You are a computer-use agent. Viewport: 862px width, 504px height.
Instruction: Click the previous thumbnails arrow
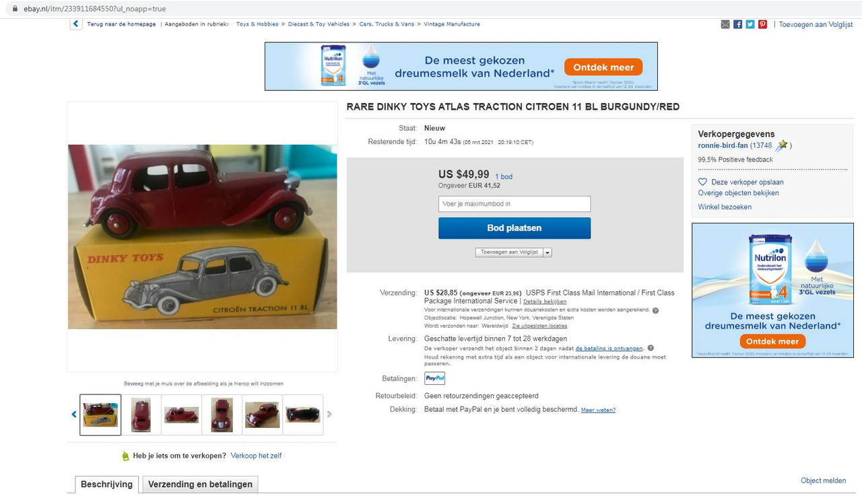coord(74,415)
